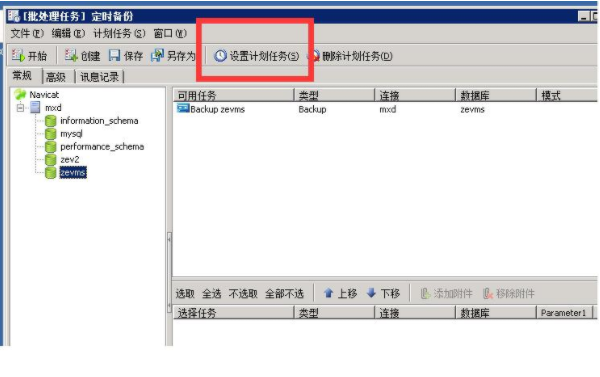Click Type (类型) header in available jobs list
The image size is (600, 377).
(334, 95)
